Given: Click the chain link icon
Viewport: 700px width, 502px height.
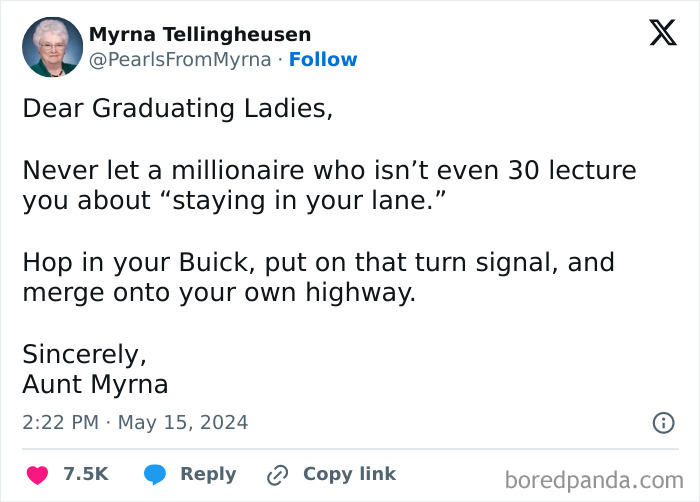Looking at the screenshot, I should click(x=277, y=474).
